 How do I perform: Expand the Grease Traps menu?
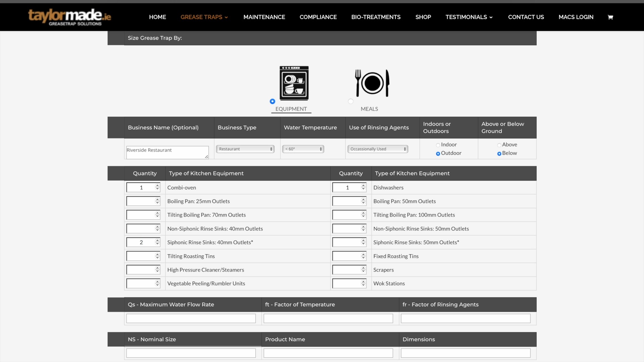point(204,17)
